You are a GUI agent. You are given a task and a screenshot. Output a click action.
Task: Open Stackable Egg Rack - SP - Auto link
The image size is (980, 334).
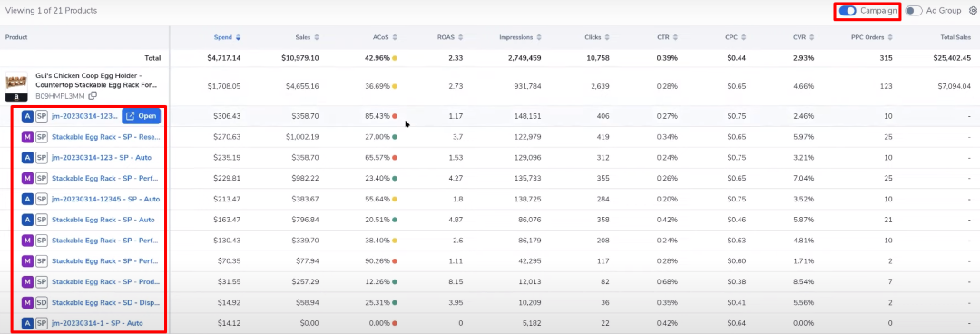pyautogui.click(x=103, y=220)
